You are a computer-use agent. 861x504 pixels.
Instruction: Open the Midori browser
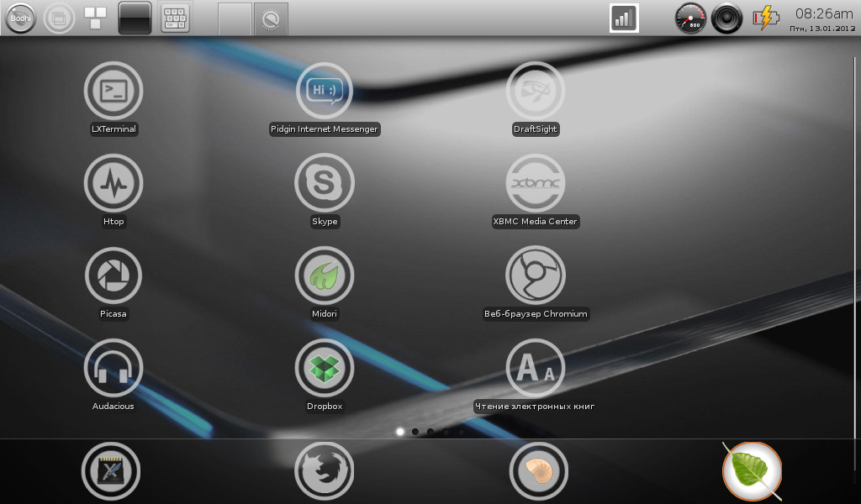(x=324, y=276)
